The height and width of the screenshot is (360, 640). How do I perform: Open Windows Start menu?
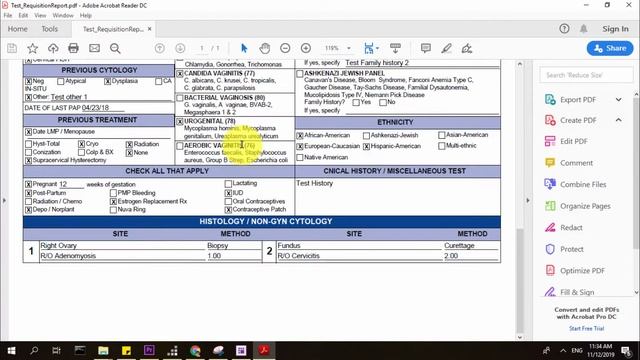[11, 350]
